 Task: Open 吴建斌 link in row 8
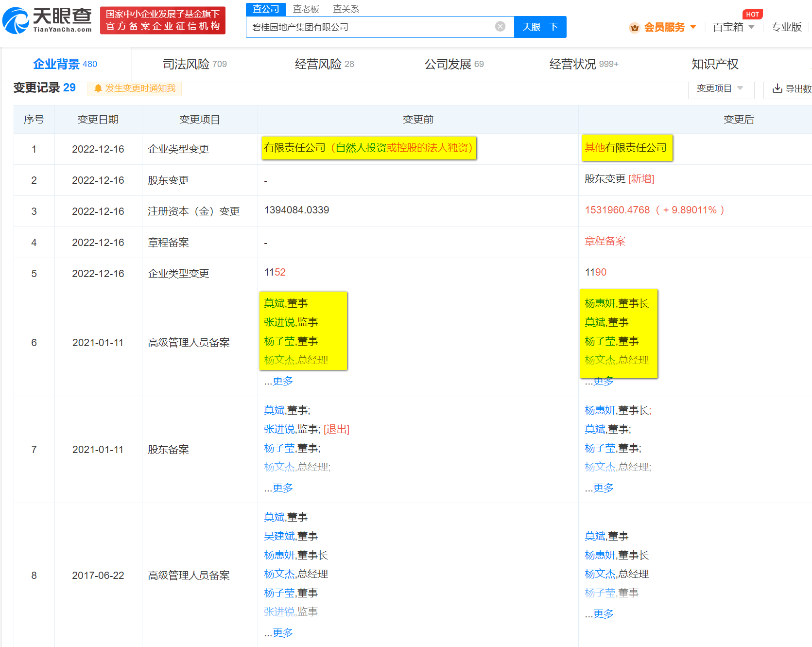279,536
